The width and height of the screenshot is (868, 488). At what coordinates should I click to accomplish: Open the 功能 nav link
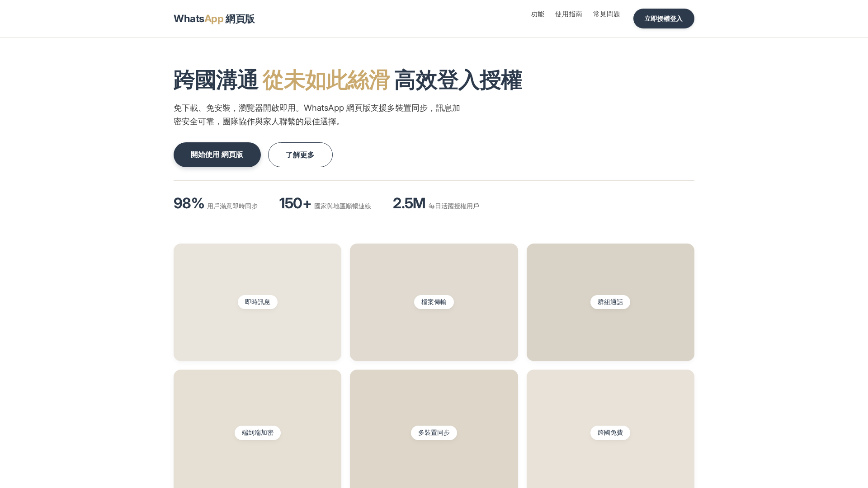pos(537,14)
